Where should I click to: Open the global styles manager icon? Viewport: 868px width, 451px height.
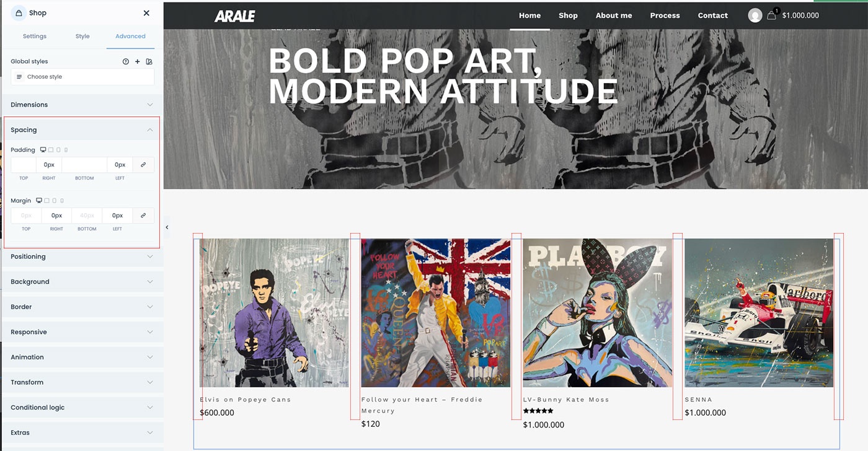pyautogui.click(x=149, y=61)
